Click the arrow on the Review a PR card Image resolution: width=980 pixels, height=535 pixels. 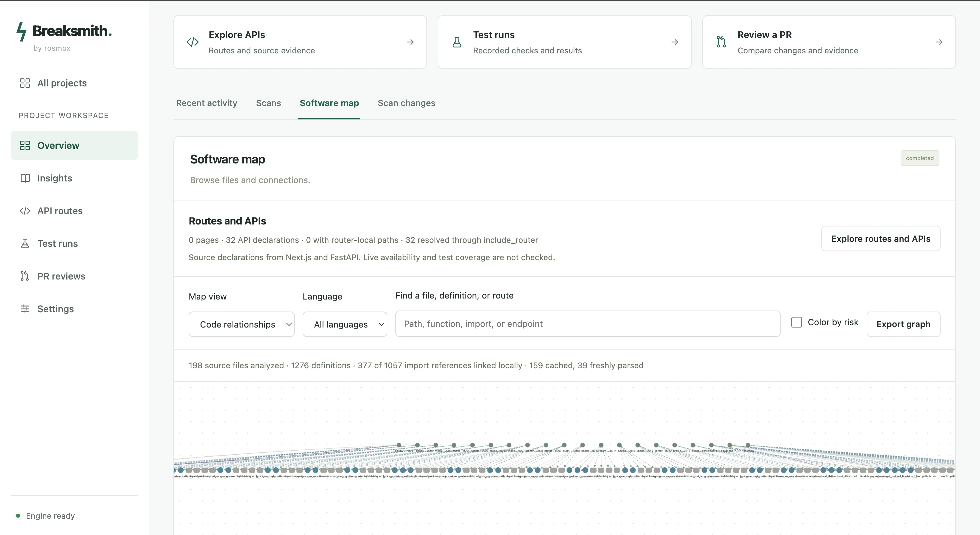tap(939, 42)
